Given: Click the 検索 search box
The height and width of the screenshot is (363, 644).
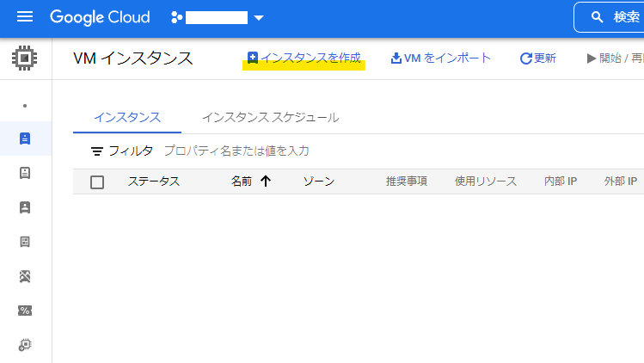Looking at the screenshot, I should 609,17.
